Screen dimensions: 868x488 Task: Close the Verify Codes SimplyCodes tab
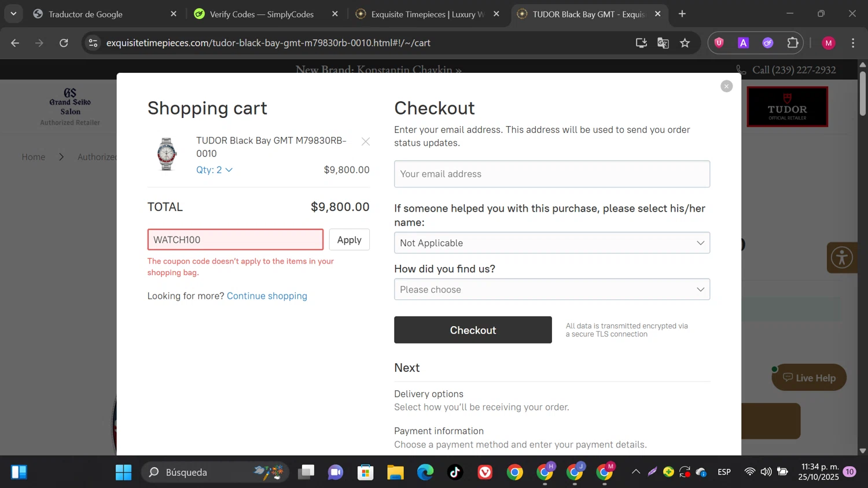pos(335,14)
